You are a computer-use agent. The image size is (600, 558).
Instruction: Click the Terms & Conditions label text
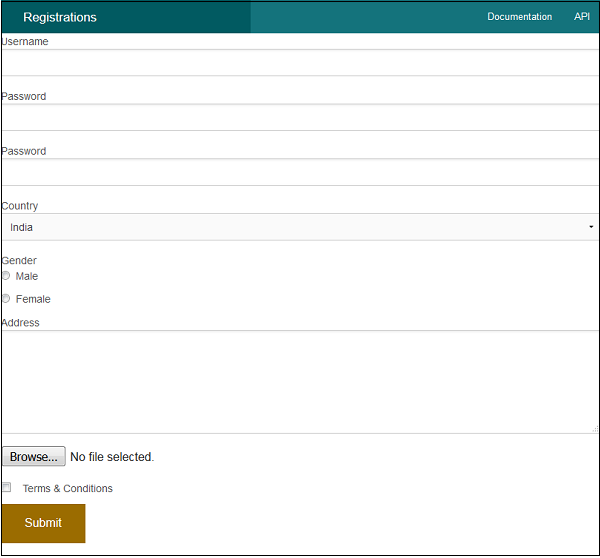68,488
